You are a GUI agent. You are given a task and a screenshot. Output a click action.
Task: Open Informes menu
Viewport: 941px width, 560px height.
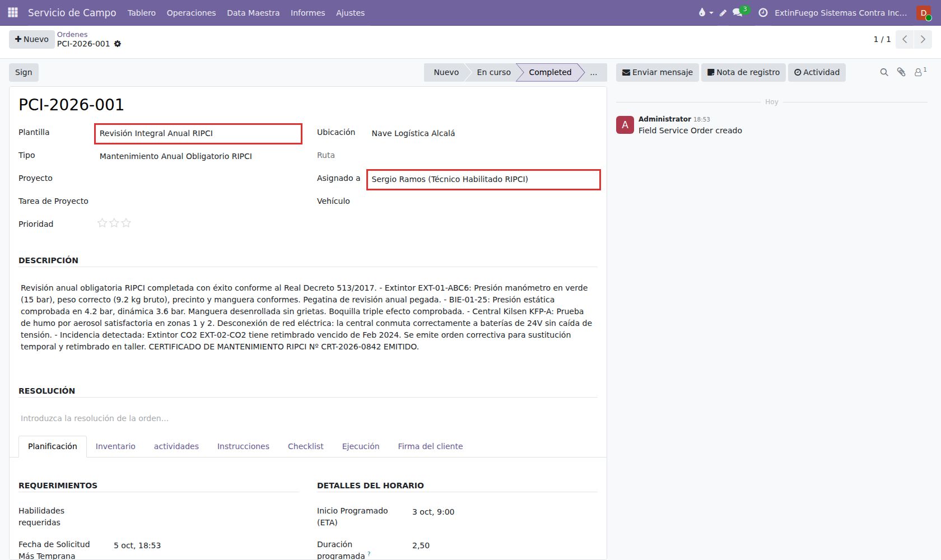pos(308,12)
